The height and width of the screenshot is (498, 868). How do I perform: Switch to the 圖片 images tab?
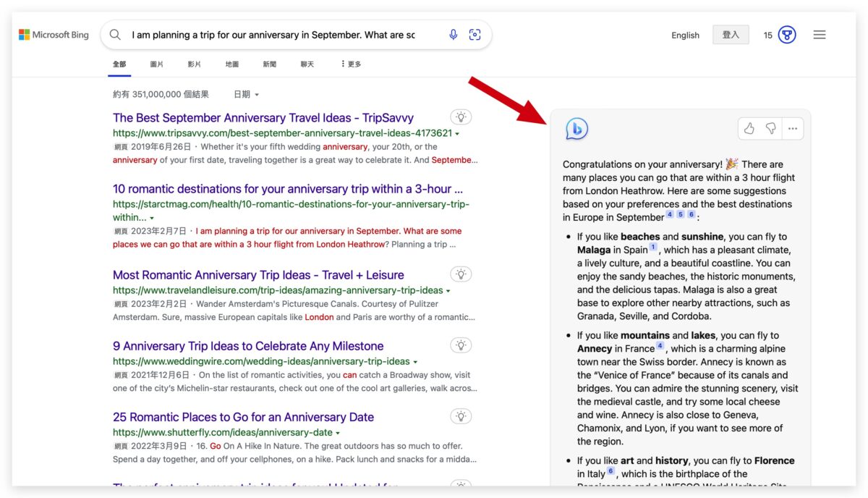tap(157, 64)
